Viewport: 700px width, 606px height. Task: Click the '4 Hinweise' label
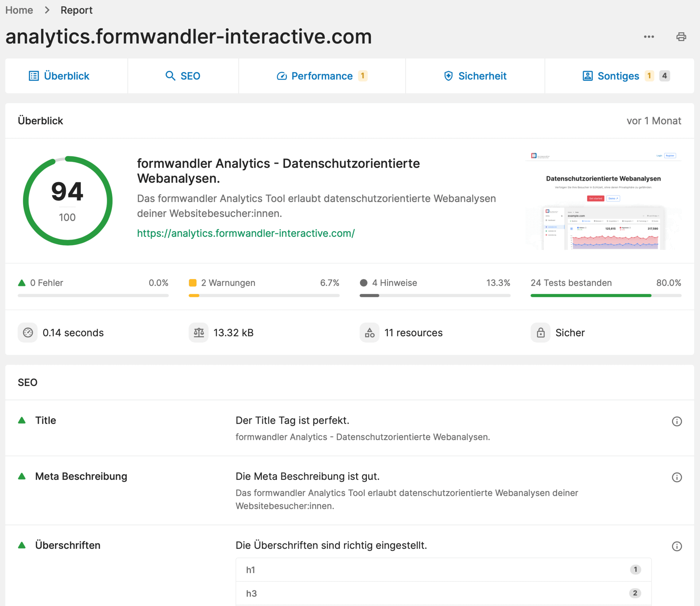[394, 283]
